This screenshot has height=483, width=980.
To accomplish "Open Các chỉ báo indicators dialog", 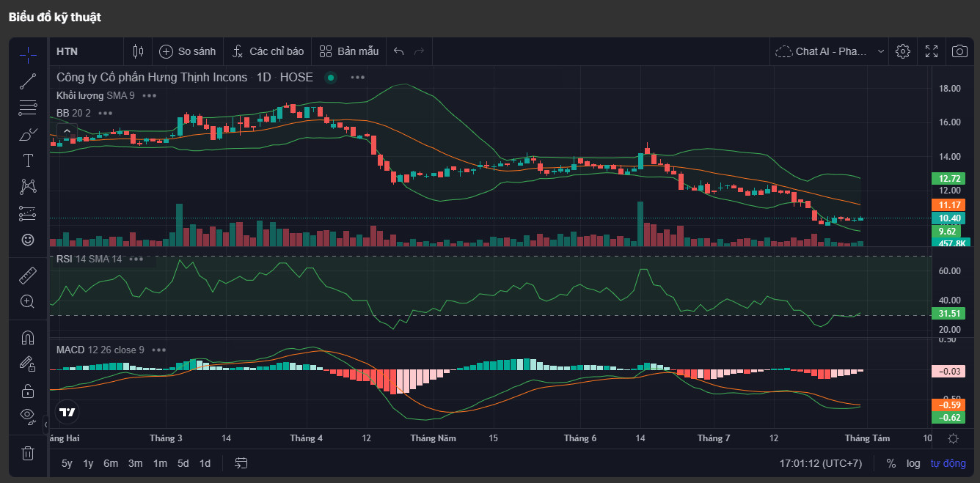I will 268,51.
